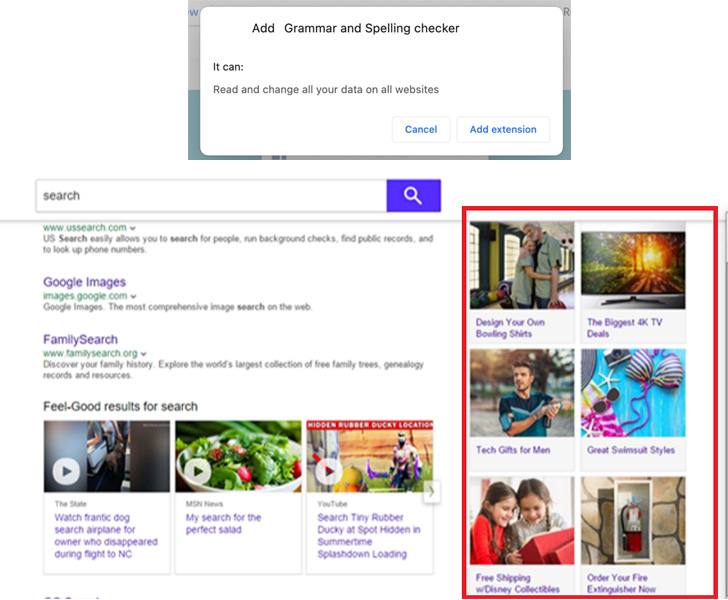Image resolution: width=728 pixels, height=600 pixels.
Task: Show next Feel-Good results with arrow
Action: coord(431,491)
